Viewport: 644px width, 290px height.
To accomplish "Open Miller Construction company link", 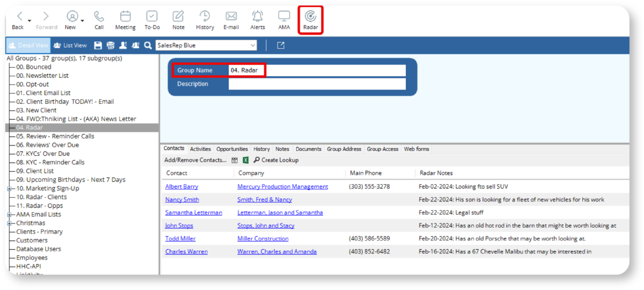I will 263,238.
